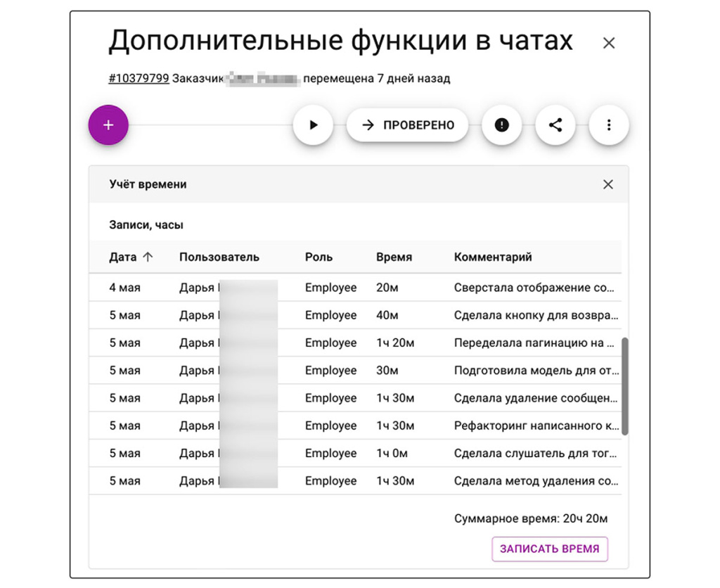Click the Время column header

(x=394, y=257)
